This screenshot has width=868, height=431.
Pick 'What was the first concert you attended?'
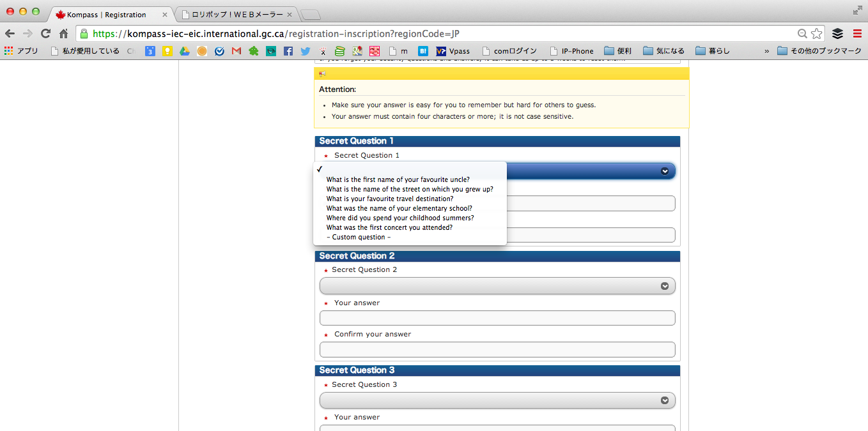pos(389,227)
